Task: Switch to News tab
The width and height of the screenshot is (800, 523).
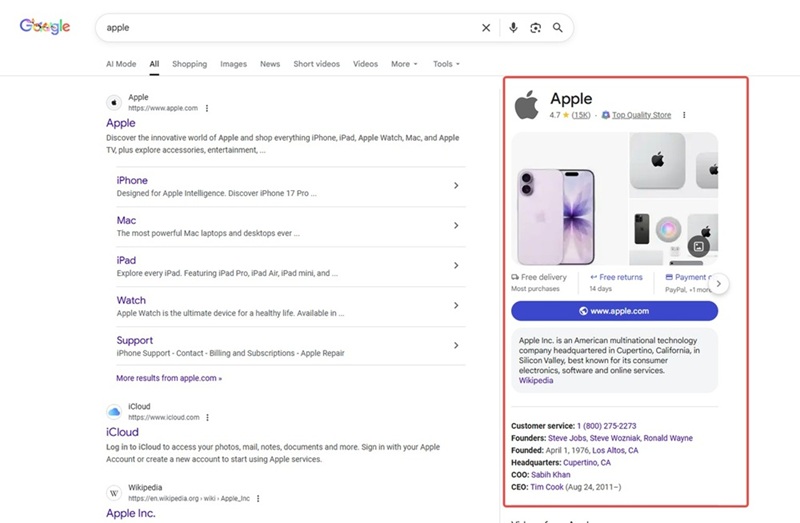Action: tap(270, 64)
